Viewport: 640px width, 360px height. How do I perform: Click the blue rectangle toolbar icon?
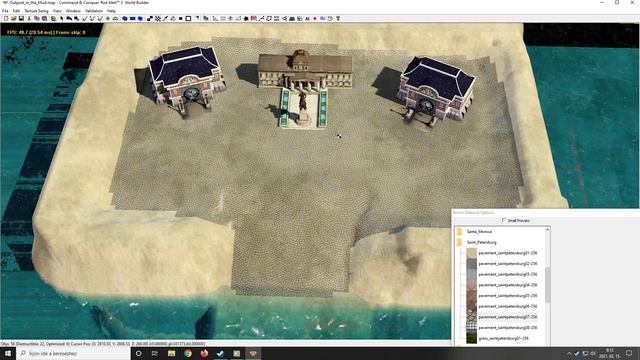point(132,18)
